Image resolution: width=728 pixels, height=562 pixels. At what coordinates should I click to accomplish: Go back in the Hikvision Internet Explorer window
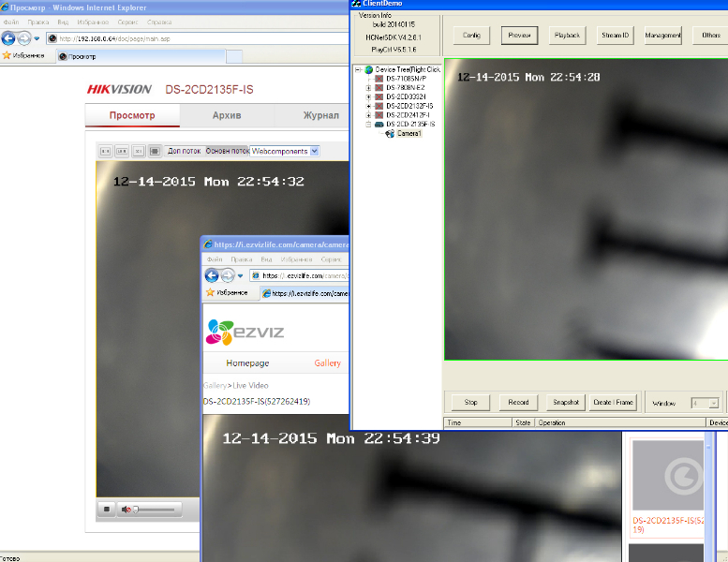tap(8, 38)
